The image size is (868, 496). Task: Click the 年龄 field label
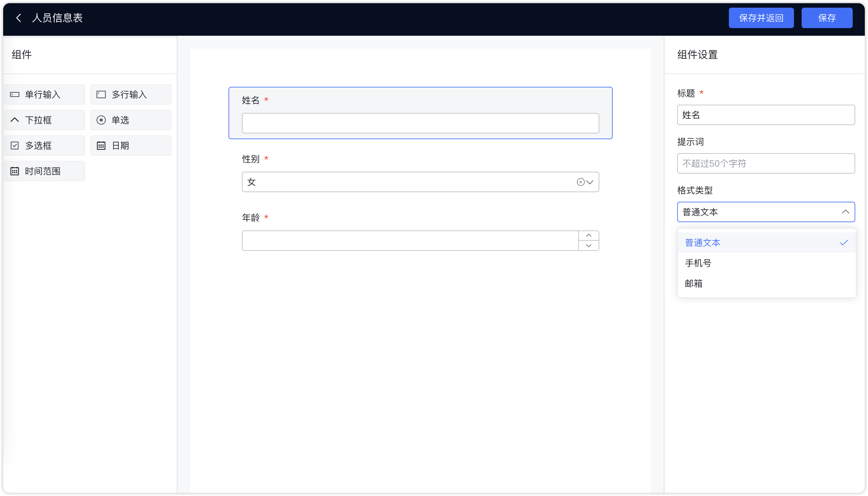(x=251, y=217)
